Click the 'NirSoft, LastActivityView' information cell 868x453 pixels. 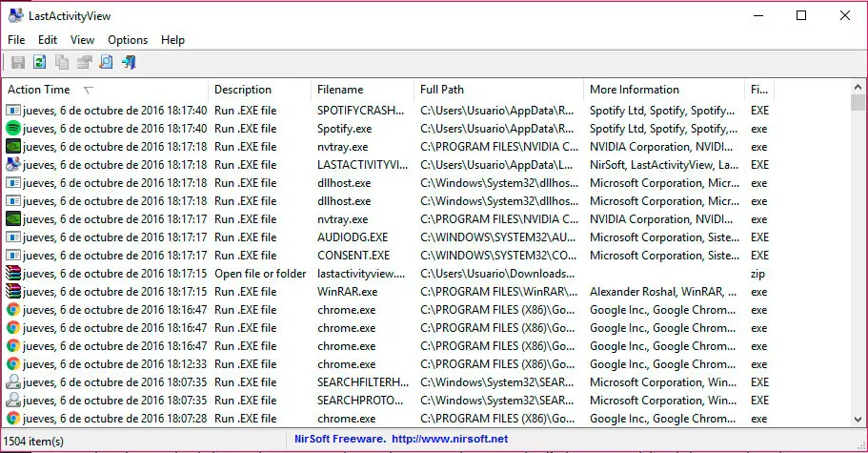[x=664, y=164]
